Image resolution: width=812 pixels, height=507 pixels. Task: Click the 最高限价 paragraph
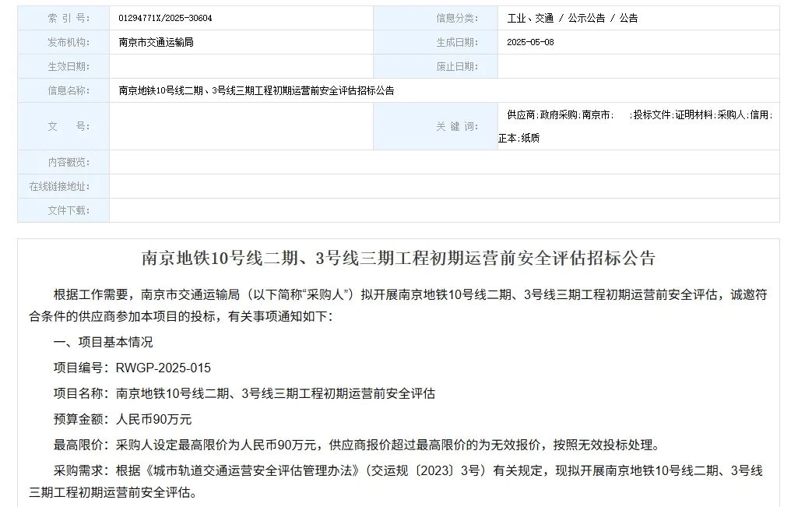point(358,445)
